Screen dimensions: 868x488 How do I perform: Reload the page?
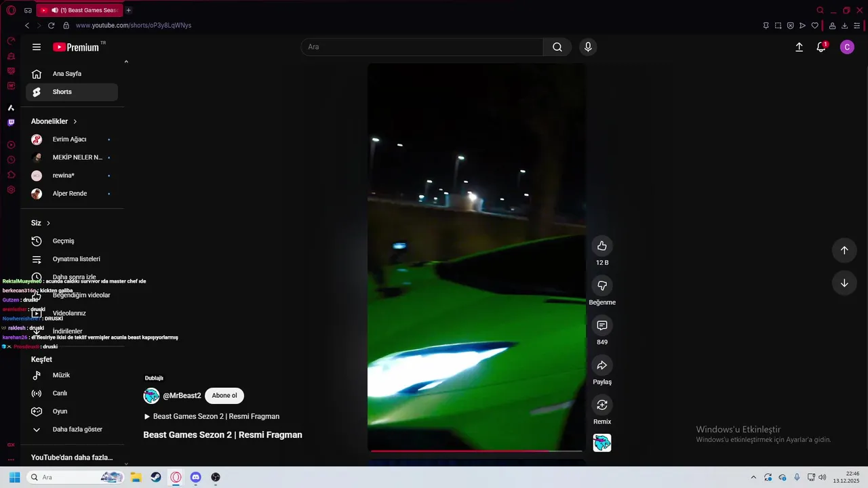tap(51, 25)
